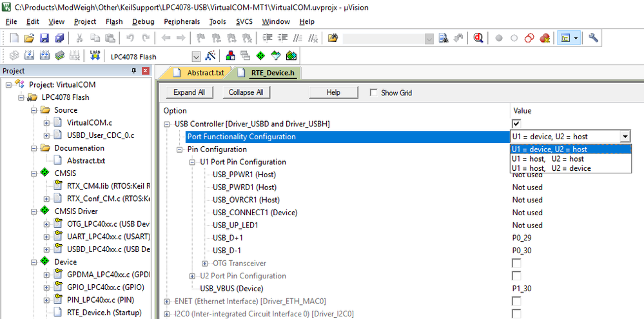The width and height of the screenshot is (644, 319).
Task: Click Select Software Packs funnel icon
Action: click(276, 55)
